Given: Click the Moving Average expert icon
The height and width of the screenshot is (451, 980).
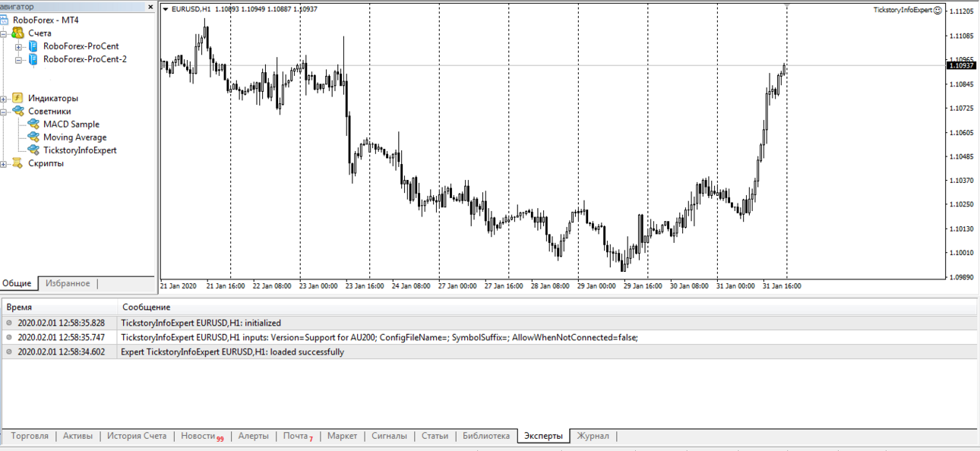Looking at the screenshot, I should (33, 137).
